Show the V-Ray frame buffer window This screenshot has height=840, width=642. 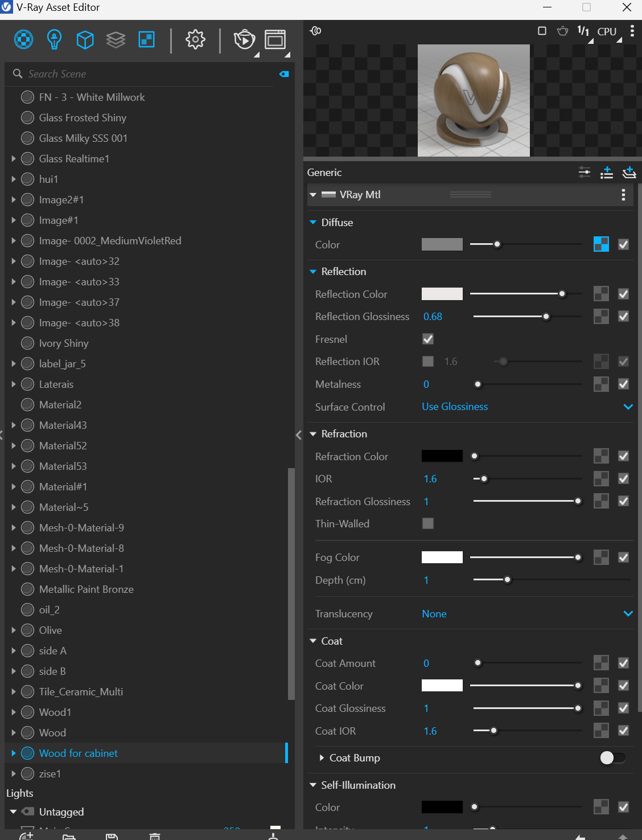[x=275, y=39]
